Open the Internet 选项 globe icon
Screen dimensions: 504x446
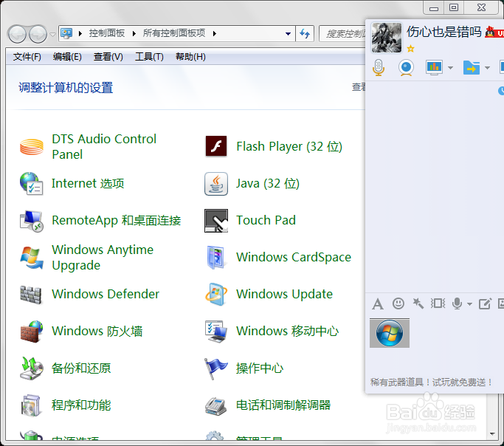coord(31,184)
